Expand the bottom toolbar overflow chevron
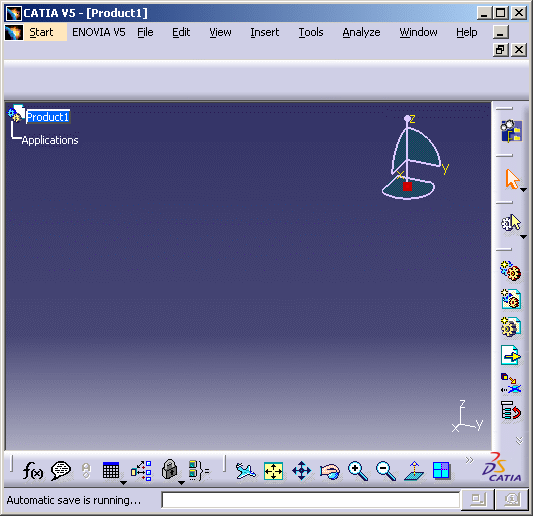 pos(469,460)
